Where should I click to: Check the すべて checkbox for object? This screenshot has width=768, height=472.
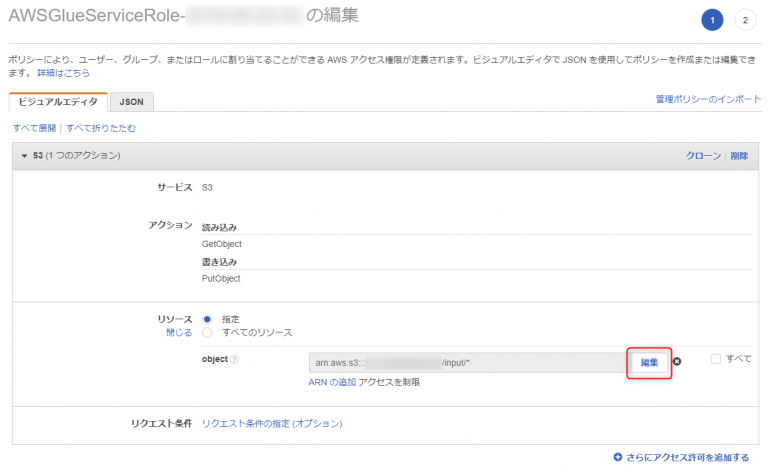click(x=716, y=359)
